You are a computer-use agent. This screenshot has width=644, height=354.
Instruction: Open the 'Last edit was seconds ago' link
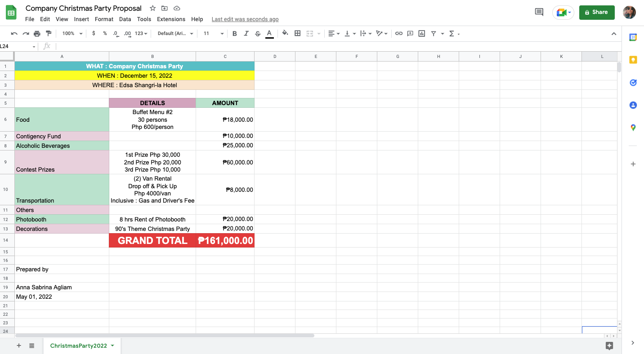coord(245,19)
